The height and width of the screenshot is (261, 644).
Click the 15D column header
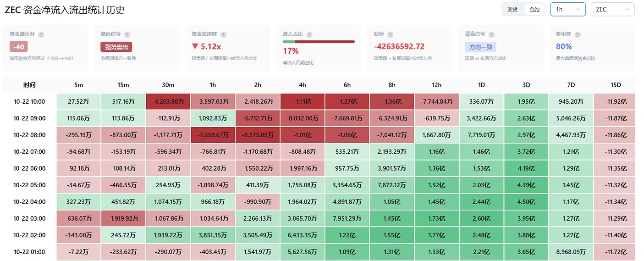tap(615, 85)
